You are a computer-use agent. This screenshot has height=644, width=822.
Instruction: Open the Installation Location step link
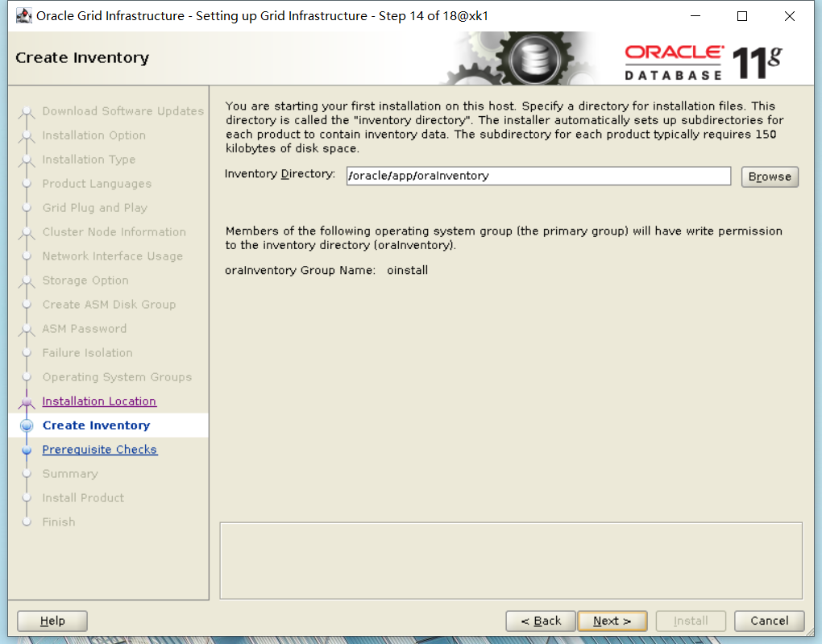tap(99, 401)
